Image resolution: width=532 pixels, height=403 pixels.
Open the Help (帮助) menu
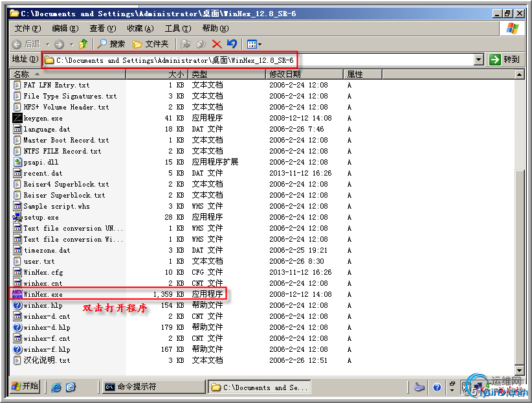(x=215, y=29)
